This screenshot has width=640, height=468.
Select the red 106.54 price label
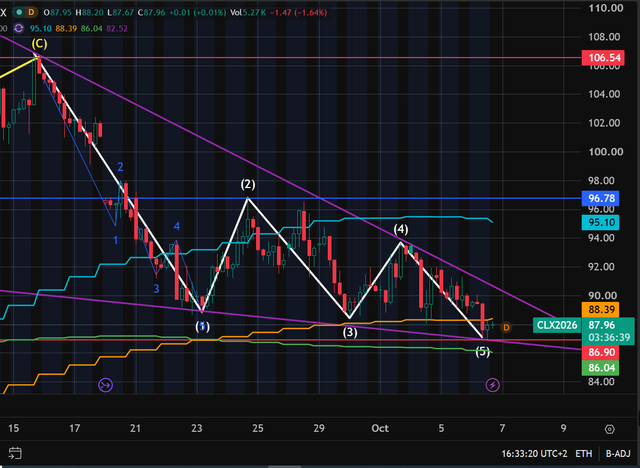coord(601,58)
